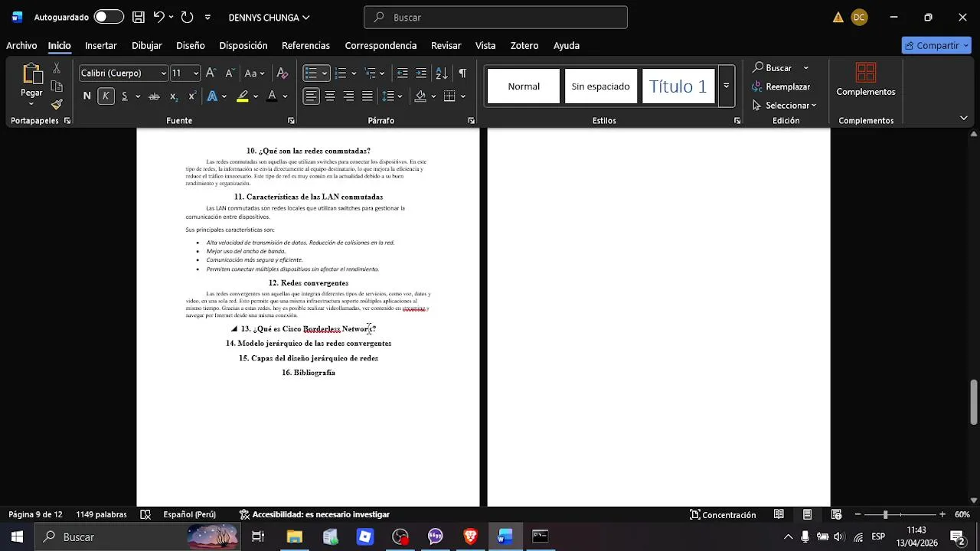Expand the multilevel list dropdown
Viewport: 980px width, 551px height.
pyautogui.click(x=383, y=73)
